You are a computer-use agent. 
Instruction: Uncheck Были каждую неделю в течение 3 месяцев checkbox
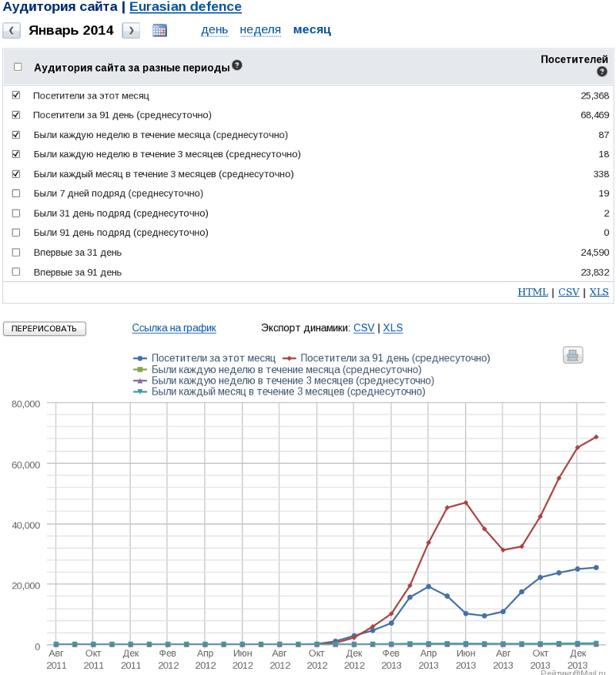[16, 154]
